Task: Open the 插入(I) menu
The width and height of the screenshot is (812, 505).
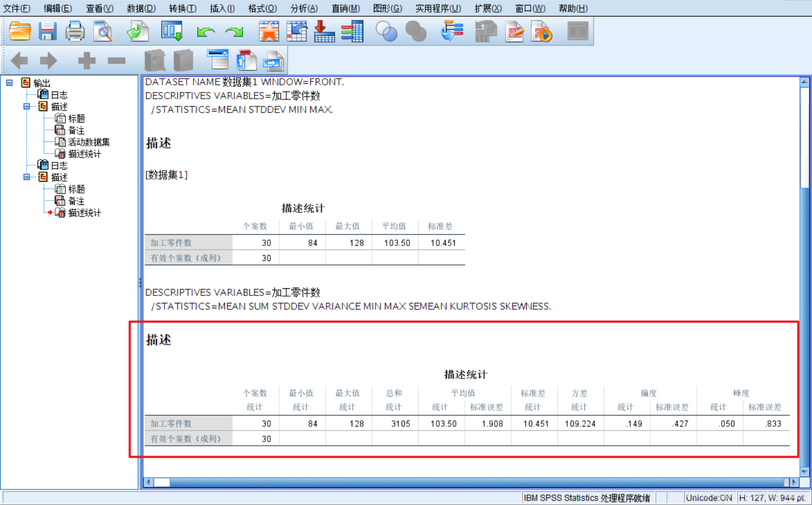Action: coord(222,8)
